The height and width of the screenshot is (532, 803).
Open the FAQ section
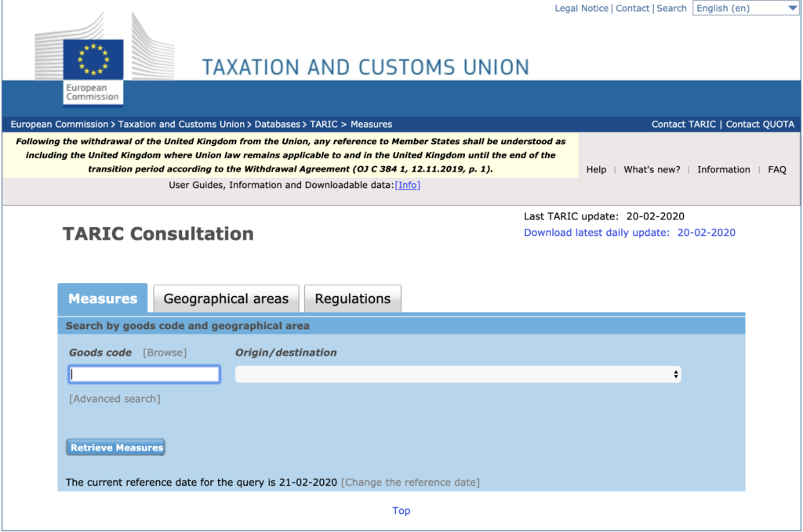tap(776, 169)
